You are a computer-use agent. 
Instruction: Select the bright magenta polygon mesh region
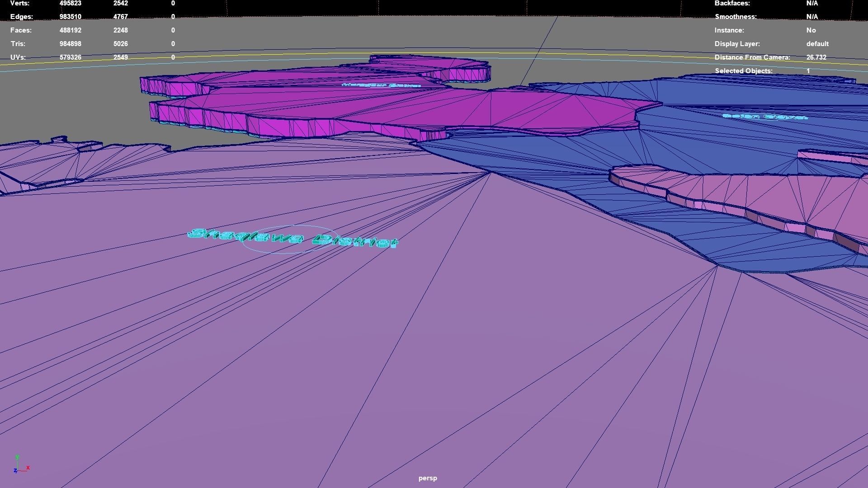click(452, 108)
